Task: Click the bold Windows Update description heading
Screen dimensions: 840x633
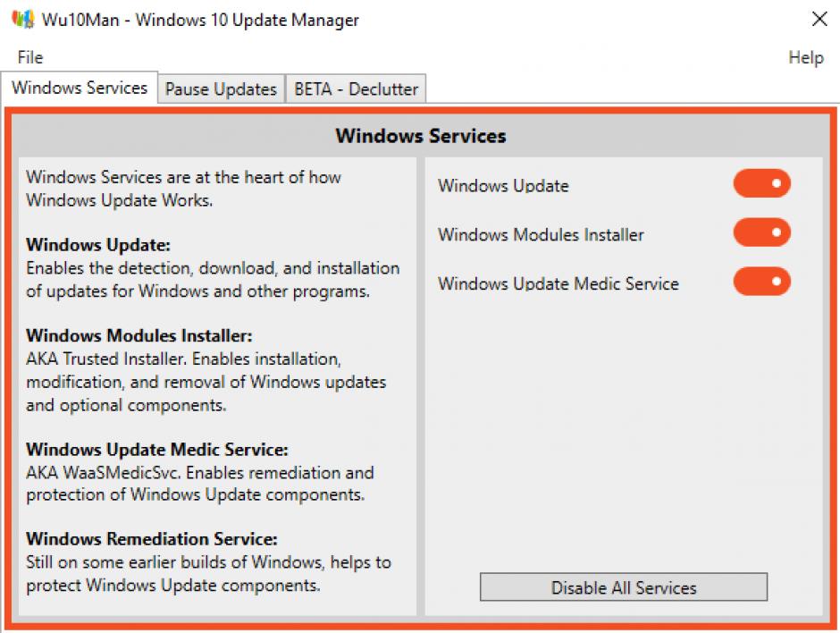Action: pos(98,244)
